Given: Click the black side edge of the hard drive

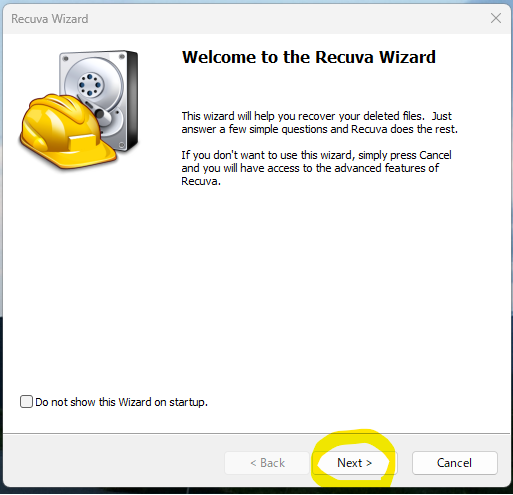Looking at the screenshot, I should click(132, 100).
